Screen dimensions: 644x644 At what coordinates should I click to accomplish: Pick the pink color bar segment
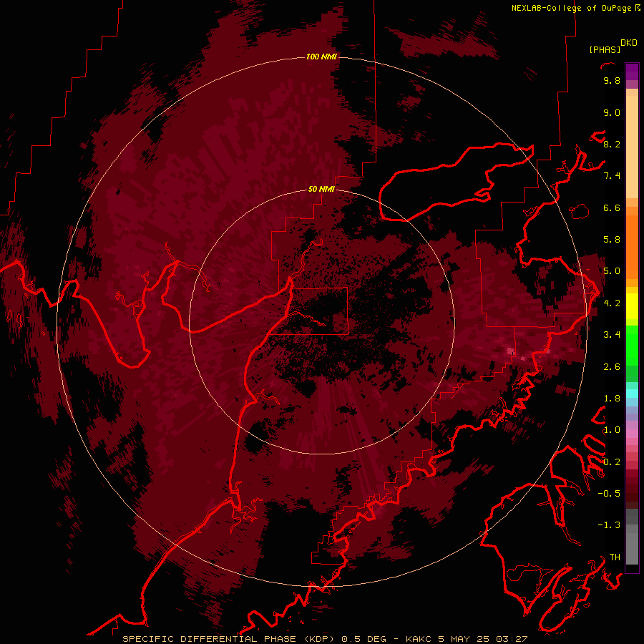pos(632,434)
